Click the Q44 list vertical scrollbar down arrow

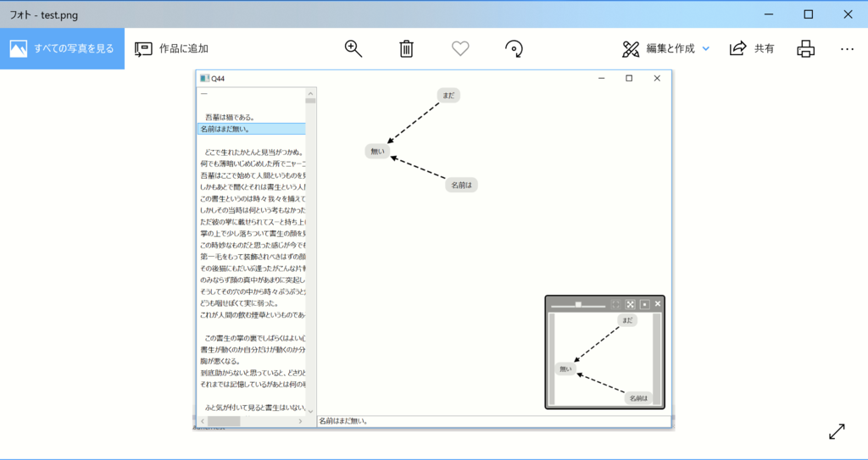[x=310, y=411]
